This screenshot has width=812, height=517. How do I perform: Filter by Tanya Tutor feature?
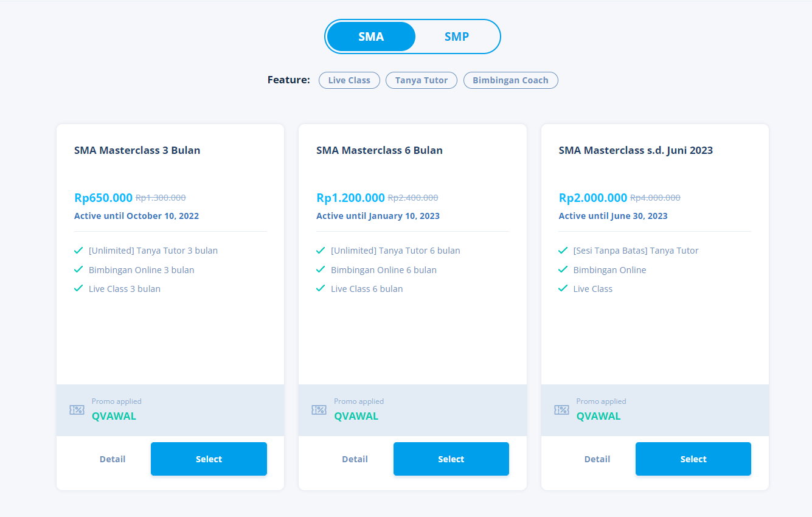[422, 80]
